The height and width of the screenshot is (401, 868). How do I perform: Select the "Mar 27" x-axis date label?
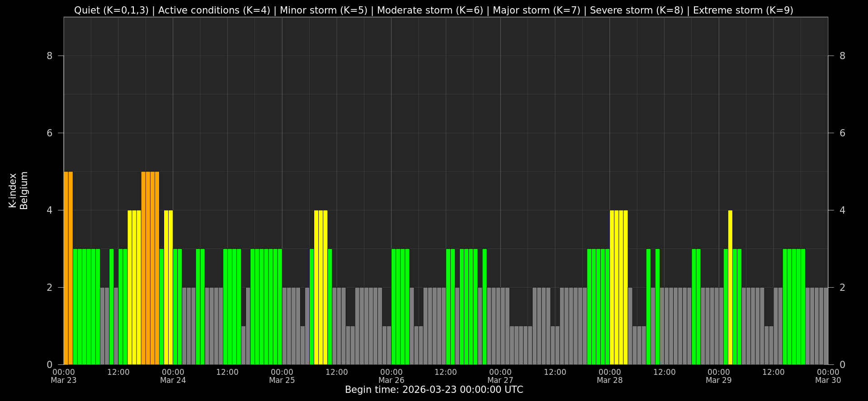point(500,380)
